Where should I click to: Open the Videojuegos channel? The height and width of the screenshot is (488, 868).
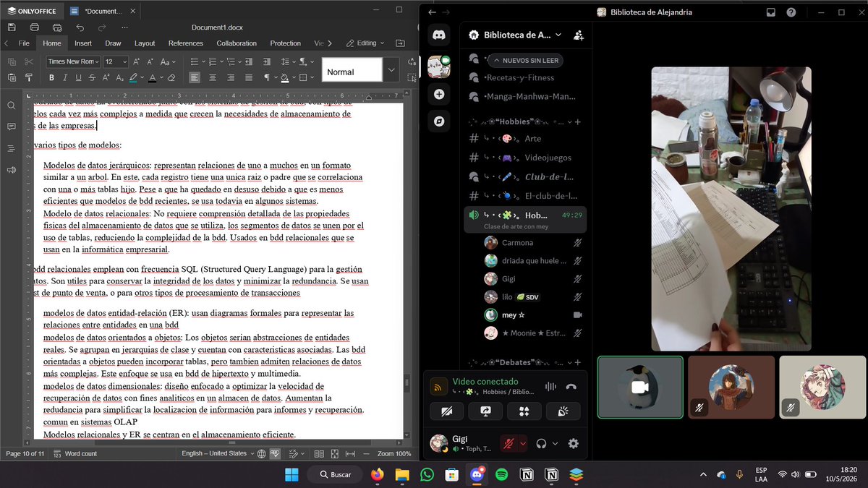(x=525, y=158)
